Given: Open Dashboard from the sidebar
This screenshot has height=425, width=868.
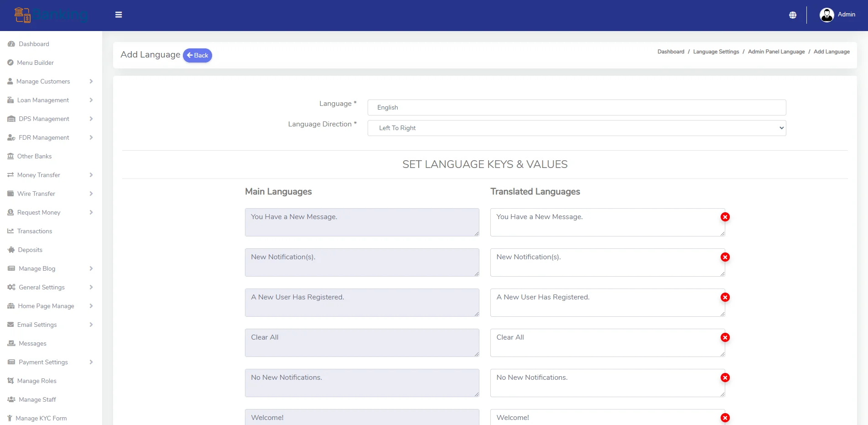Looking at the screenshot, I should click(x=34, y=44).
